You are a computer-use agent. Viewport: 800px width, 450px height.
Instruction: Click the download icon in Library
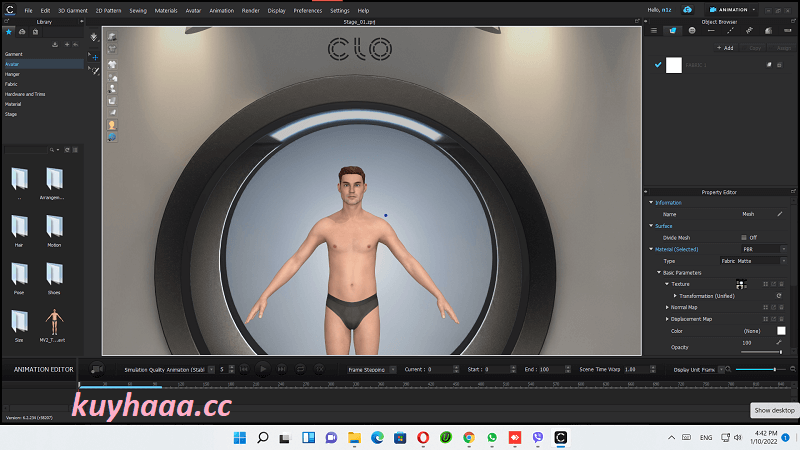55,44
